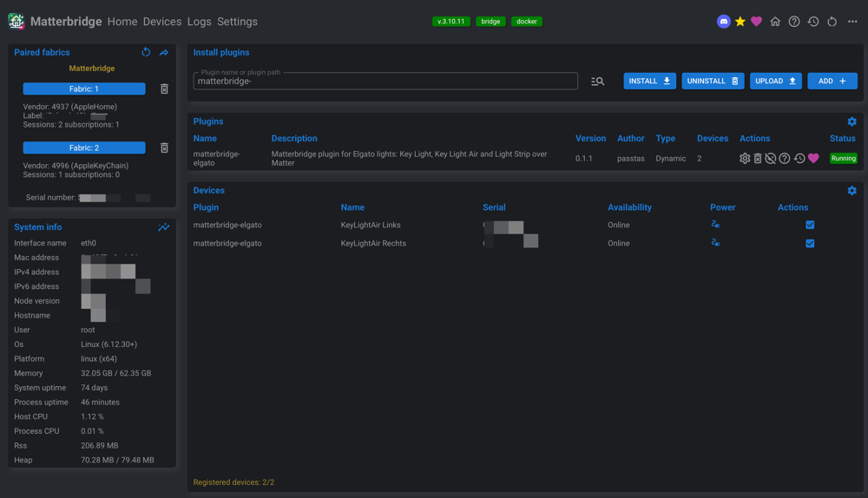Screen dimensions: 868x498
Task: Click the Matterbridge logo icon
Action: (16, 22)
